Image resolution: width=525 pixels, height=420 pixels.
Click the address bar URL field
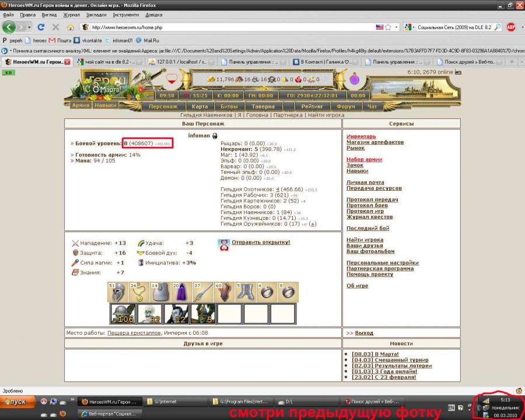233,27
